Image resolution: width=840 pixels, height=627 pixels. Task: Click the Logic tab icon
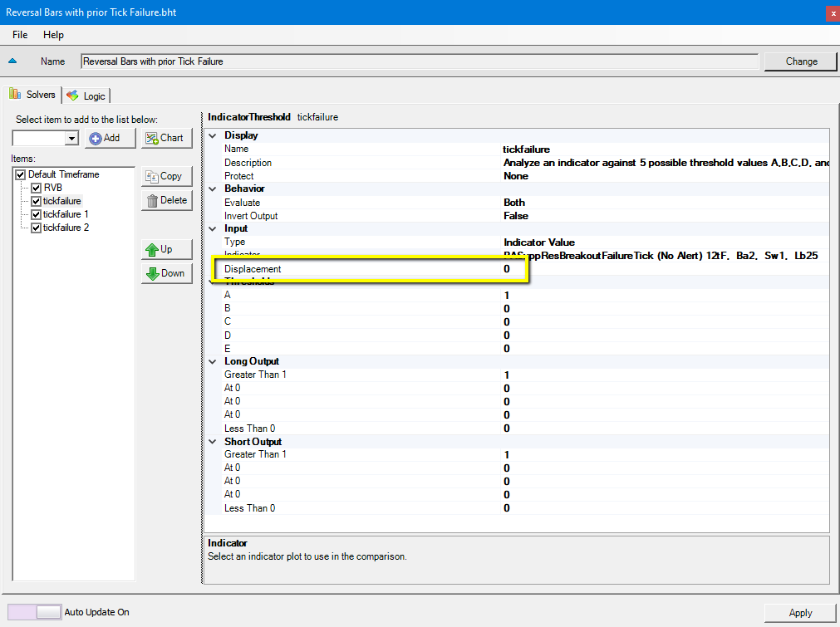coord(72,96)
